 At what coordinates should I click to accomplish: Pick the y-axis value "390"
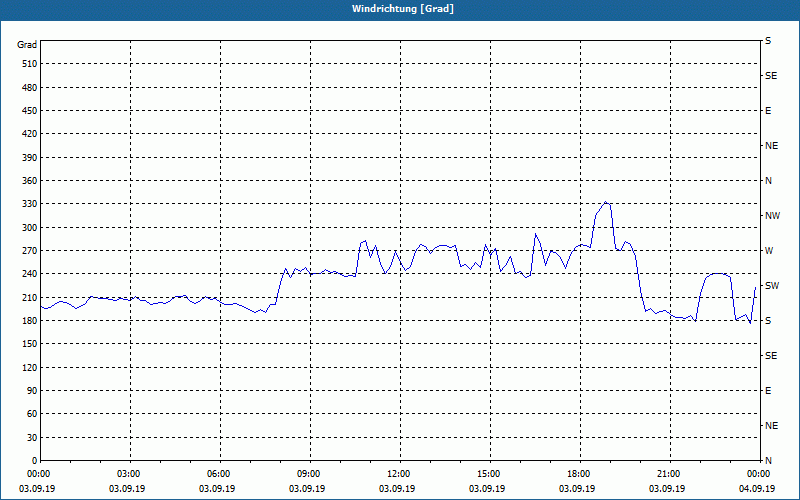coord(30,157)
